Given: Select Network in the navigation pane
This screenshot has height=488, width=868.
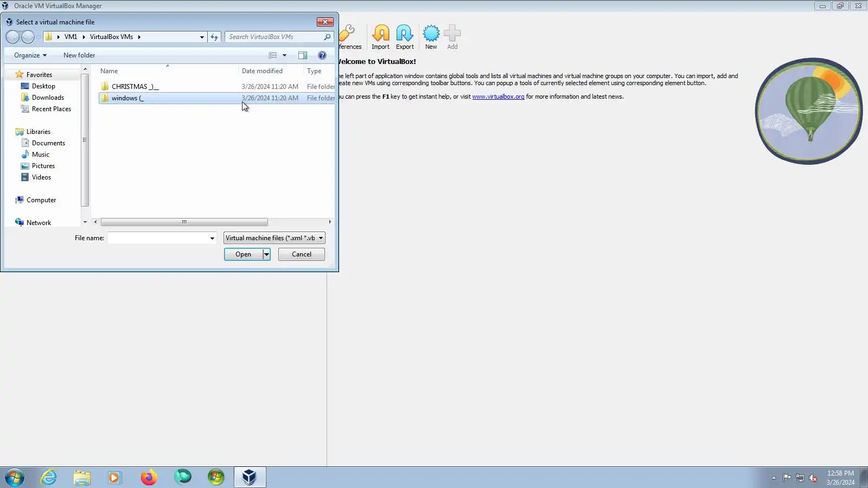Looking at the screenshot, I should point(39,223).
